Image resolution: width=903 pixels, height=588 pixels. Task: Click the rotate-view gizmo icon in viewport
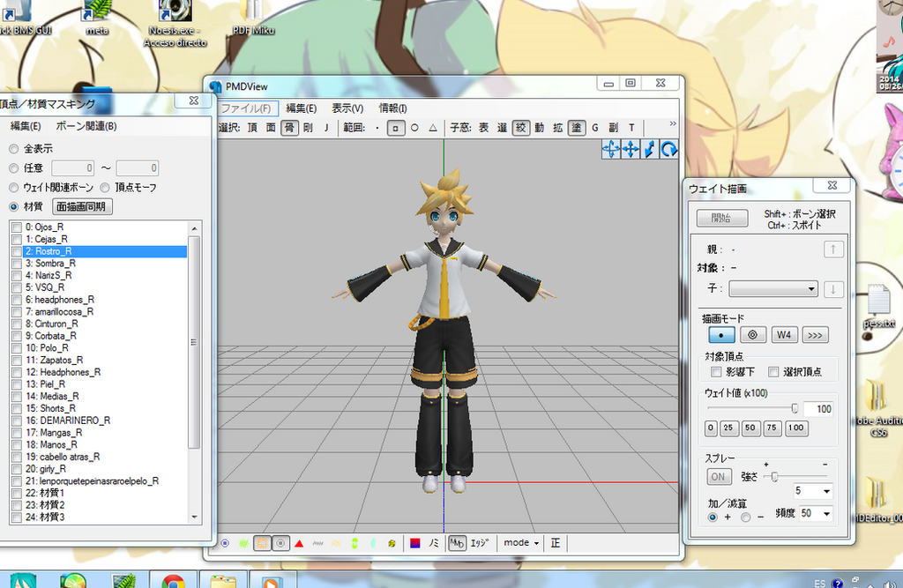click(611, 150)
